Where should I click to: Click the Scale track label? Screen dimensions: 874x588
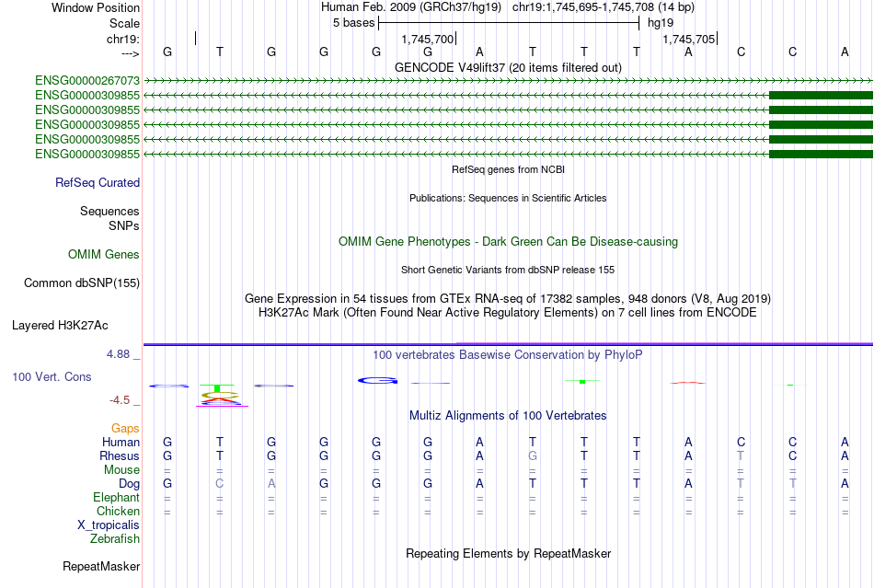(125, 24)
